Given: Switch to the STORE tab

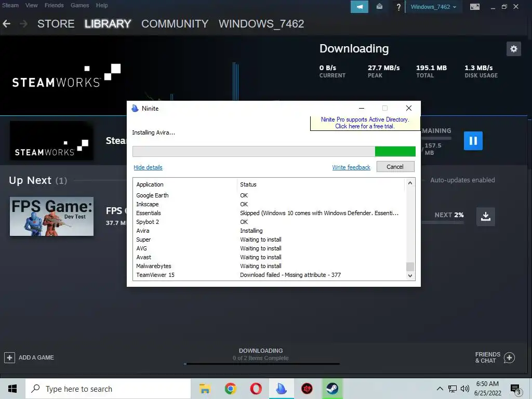Looking at the screenshot, I should click(56, 24).
